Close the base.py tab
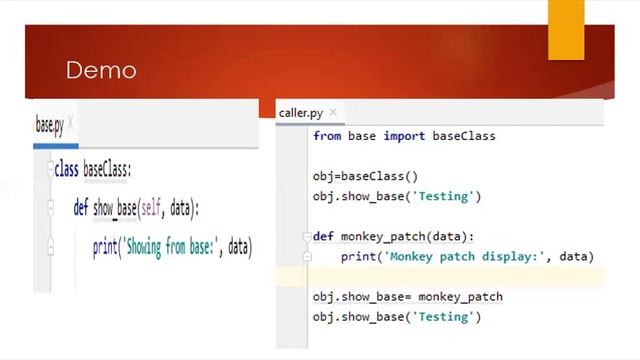This screenshot has height=360, width=640. tap(71, 123)
